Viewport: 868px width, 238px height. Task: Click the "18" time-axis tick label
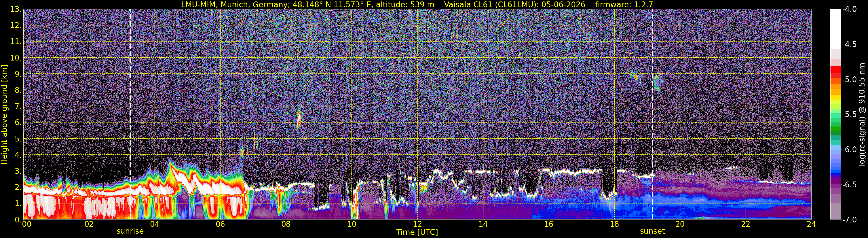tap(614, 224)
